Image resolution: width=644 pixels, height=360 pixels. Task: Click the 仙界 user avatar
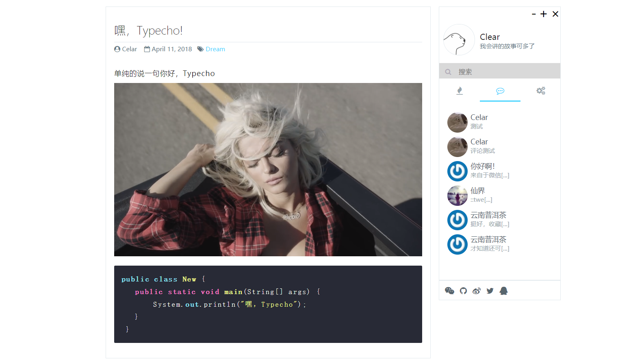(x=458, y=196)
